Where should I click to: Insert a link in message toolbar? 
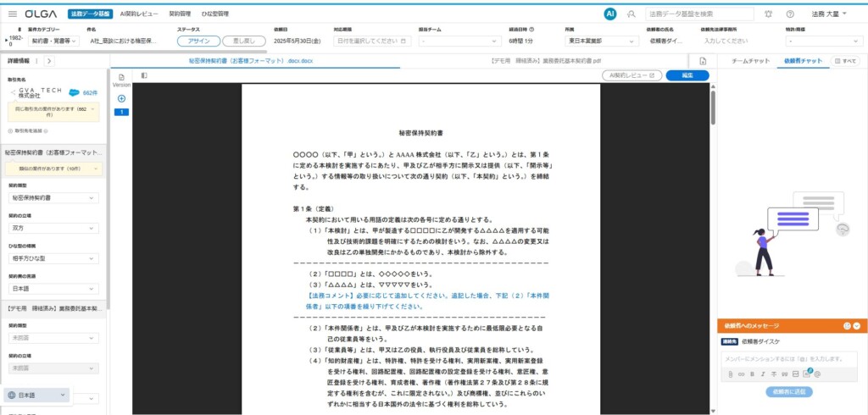tap(741, 374)
